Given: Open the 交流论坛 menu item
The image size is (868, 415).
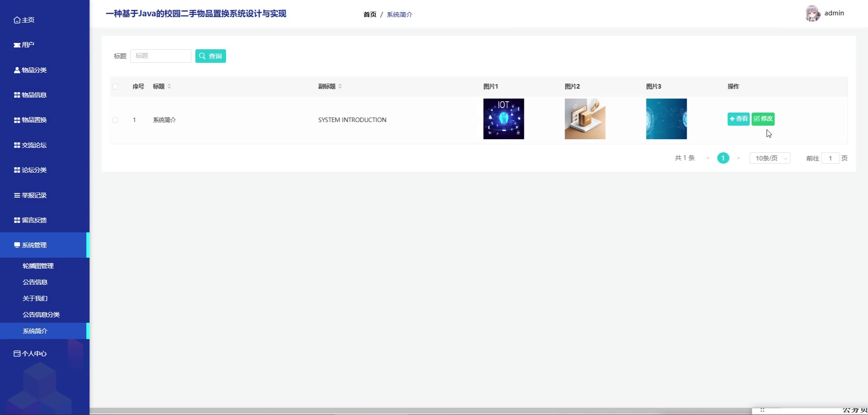Looking at the screenshot, I should [45, 145].
